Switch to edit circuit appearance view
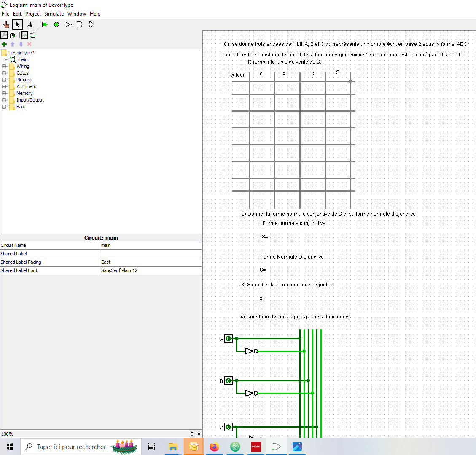The image size is (476, 455). (x=33, y=35)
